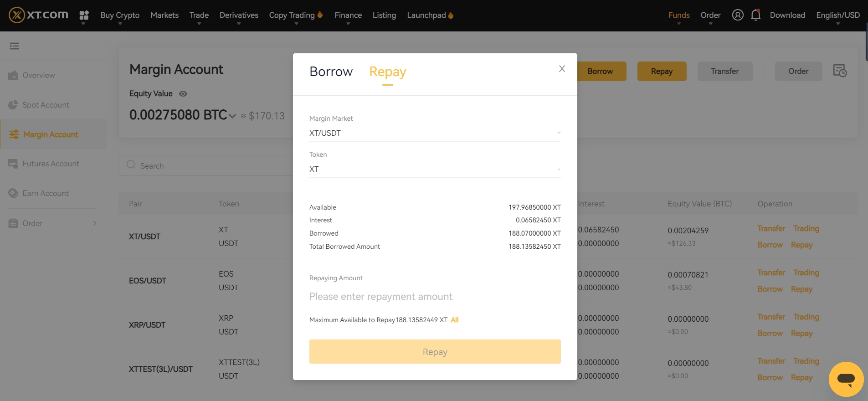Open the Buy Crypto menu
Viewport: 868px width, 401px height.
[x=120, y=15]
